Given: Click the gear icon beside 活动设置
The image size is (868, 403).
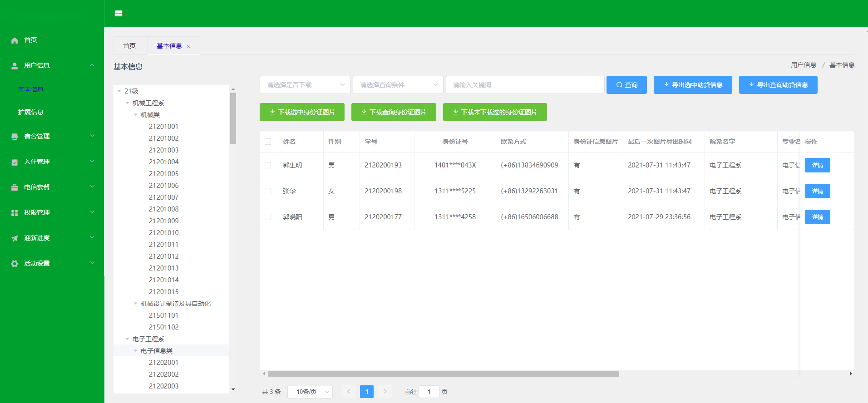Looking at the screenshot, I should (x=15, y=264).
